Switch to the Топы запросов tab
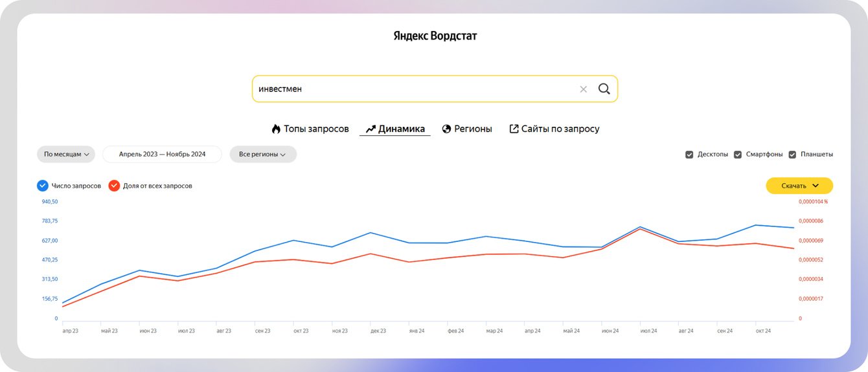868x372 pixels. tap(316, 129)
